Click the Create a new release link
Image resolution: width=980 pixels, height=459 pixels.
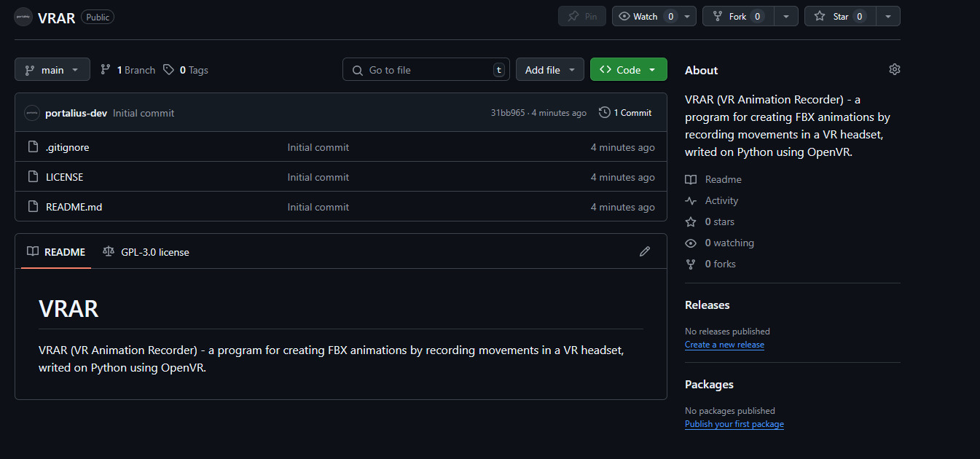(x=724, y=345)
